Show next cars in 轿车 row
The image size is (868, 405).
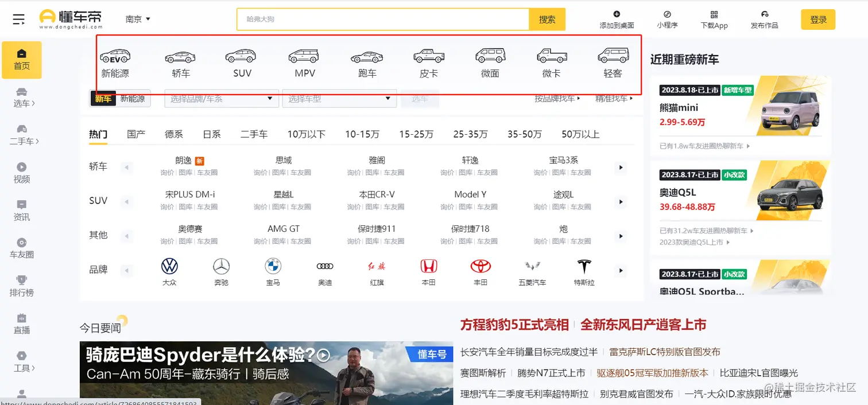pyautogui.click(x=620, y=168)
